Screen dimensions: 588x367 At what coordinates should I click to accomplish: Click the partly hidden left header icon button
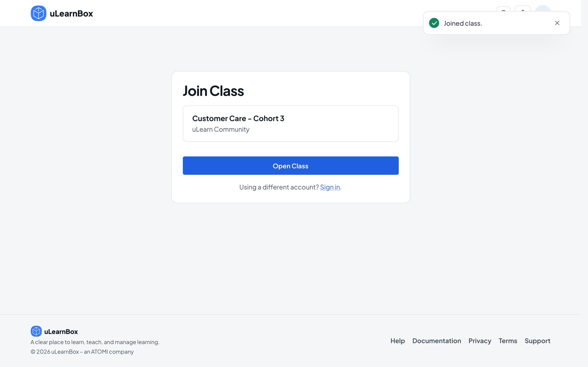[x=503, y=9]
